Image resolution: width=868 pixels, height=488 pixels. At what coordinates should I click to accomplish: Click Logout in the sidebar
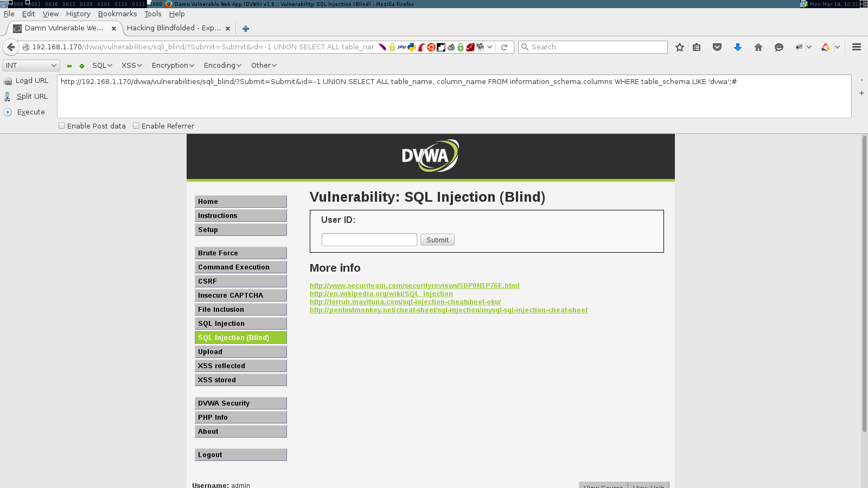(x=241, y=455)
